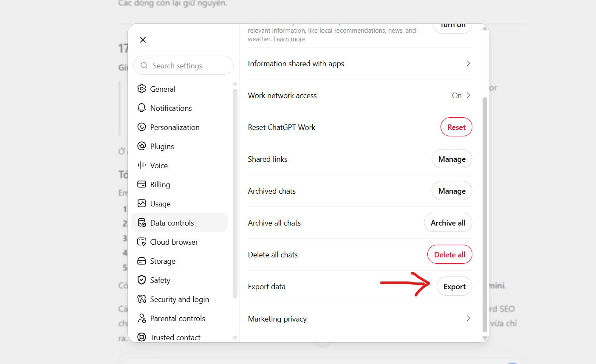This screenshot has width=596, height=364.
Task: Manage Shared links
Action: (452, 159)
